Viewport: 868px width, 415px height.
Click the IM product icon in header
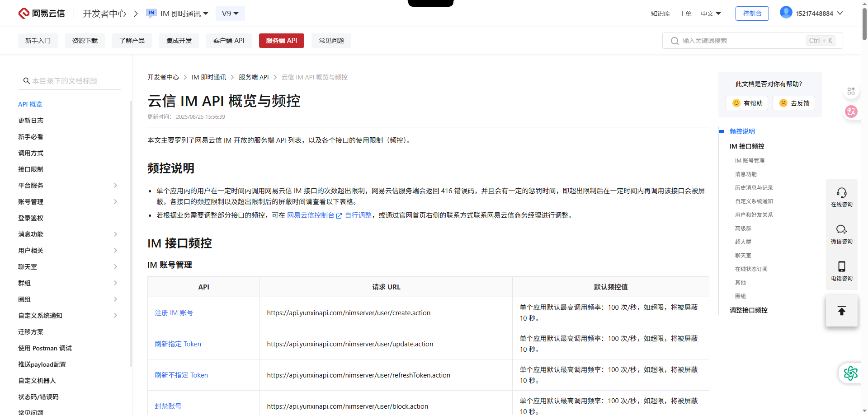(x=151, y=14)
